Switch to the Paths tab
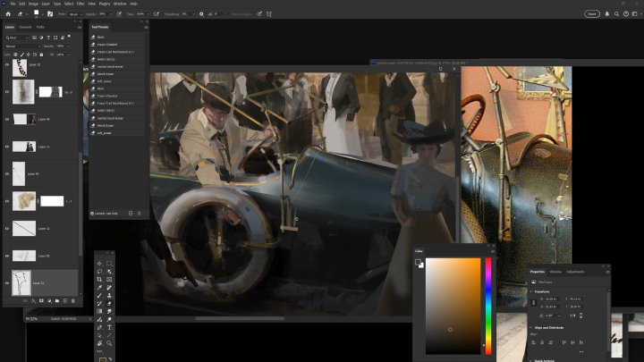Image resolution: width=644 pixels, height=362 pixels. pyautogui.click(x=40, y=27)
